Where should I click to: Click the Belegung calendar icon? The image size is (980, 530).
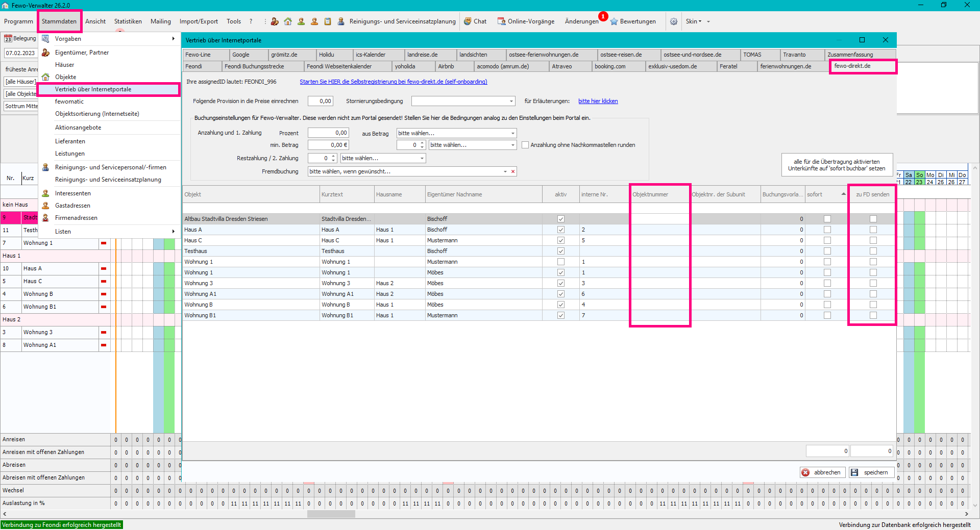[x=8, y=39]
